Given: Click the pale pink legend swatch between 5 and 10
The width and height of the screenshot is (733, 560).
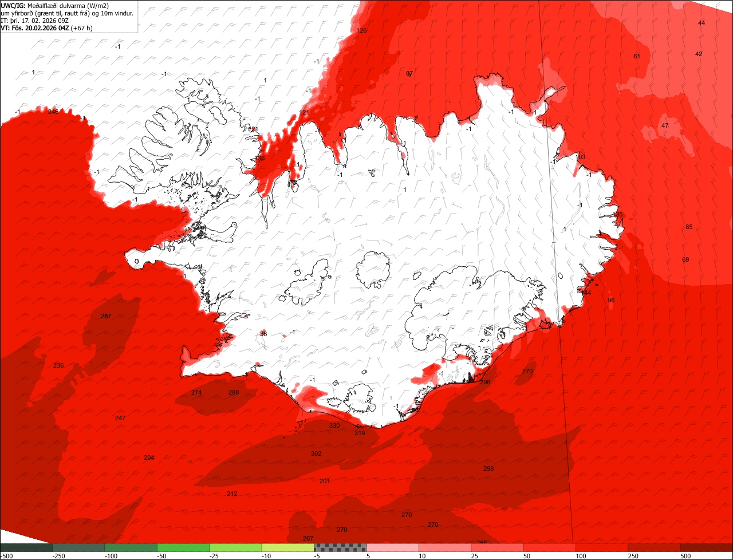Looking at the screenshot, I should 393,547.
